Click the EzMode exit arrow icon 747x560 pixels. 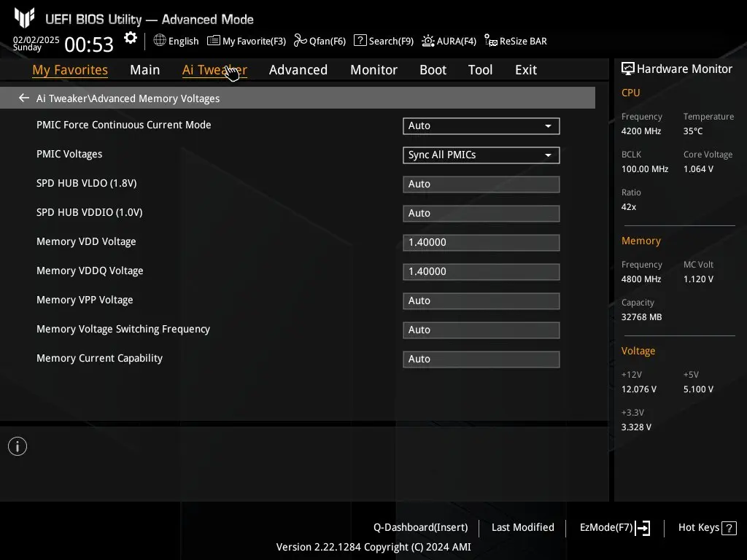pyautogui.click(x=643, y=528)
